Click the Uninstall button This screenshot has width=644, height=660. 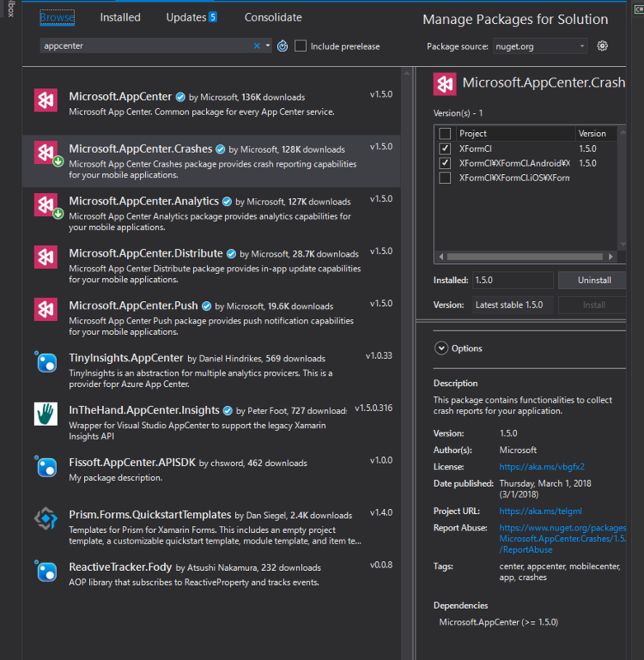593,280
